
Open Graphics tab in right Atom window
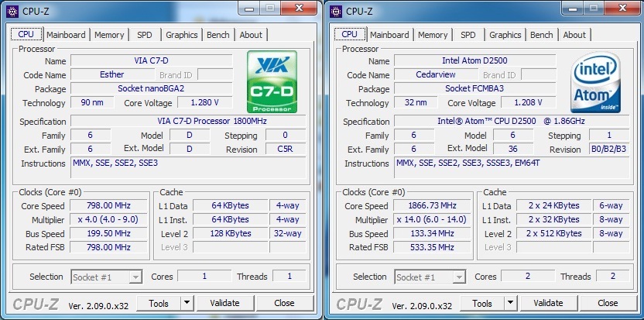(x=505, y=35)
